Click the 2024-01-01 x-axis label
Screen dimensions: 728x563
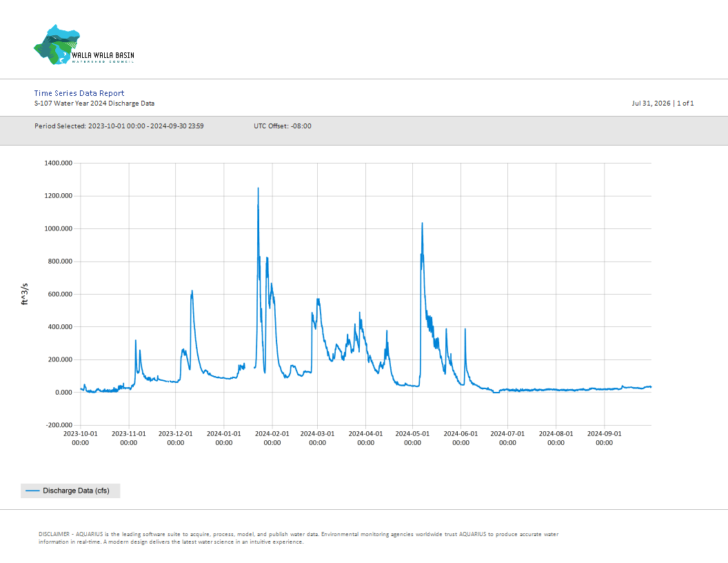coord(224,438)
